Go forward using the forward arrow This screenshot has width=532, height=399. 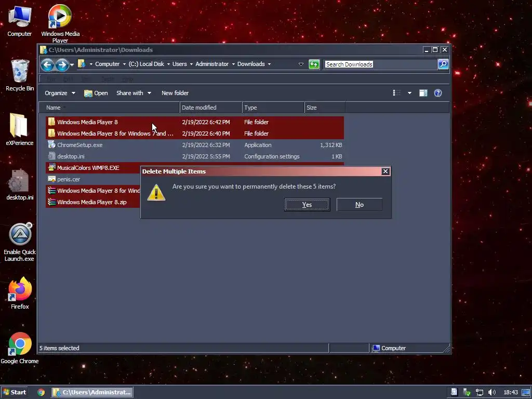(x=62, y=64)
